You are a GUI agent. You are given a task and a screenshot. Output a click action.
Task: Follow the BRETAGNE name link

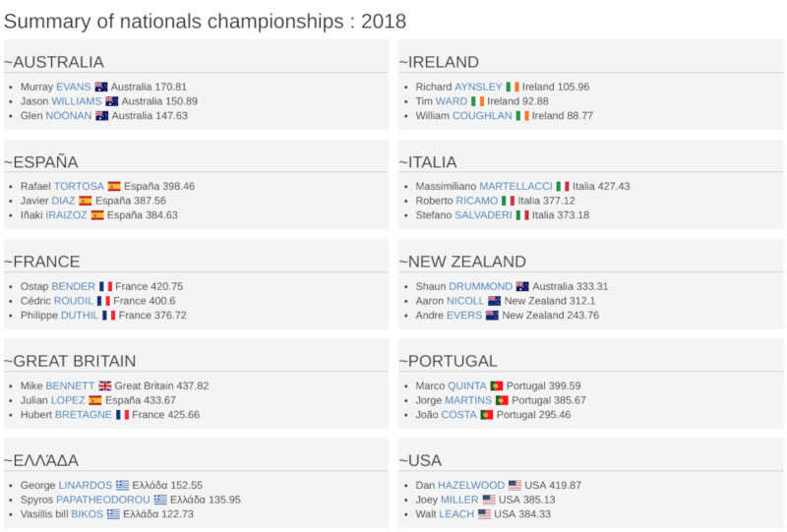tap(84, 415)
